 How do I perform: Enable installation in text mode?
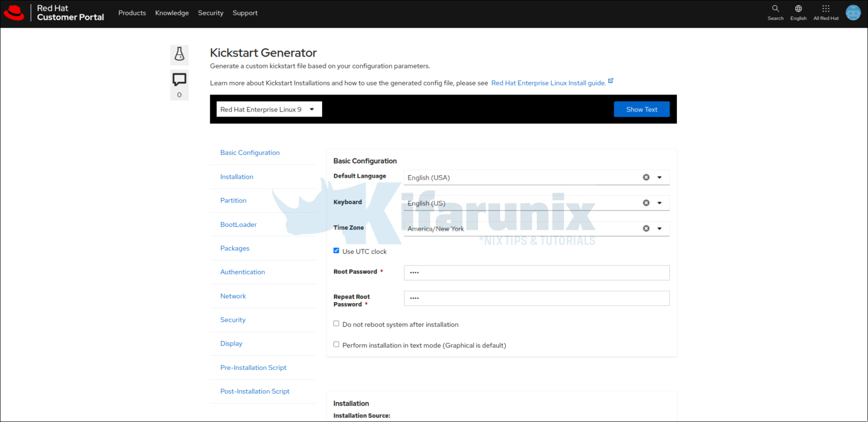click(336, 344)
